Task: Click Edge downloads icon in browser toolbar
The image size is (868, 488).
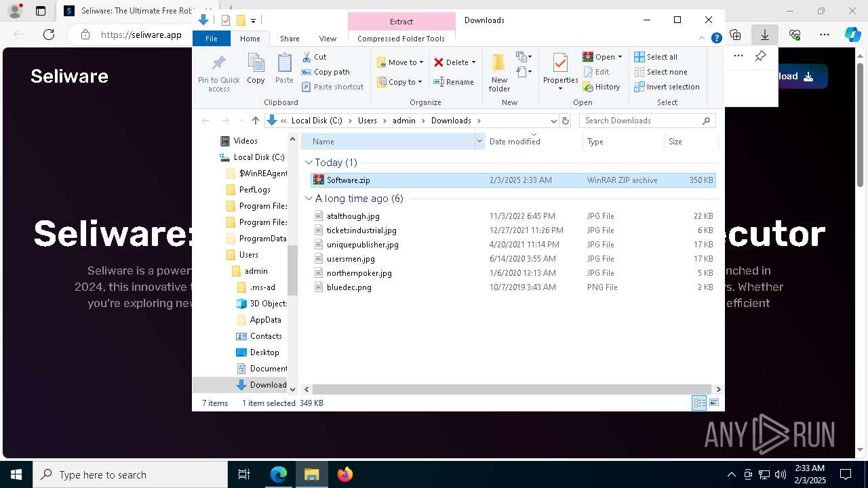Action: (765, 35)
